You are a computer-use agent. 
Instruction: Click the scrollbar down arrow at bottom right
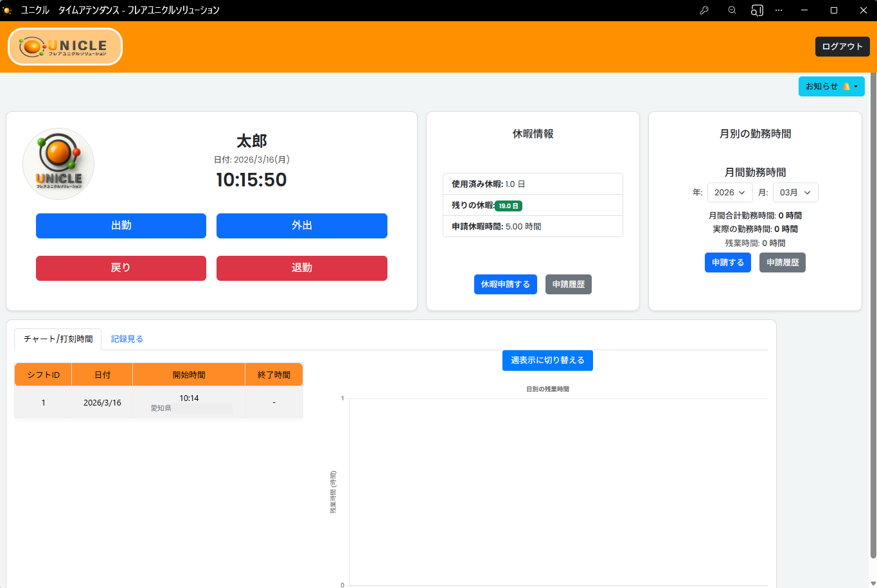(x=872, y=582)
